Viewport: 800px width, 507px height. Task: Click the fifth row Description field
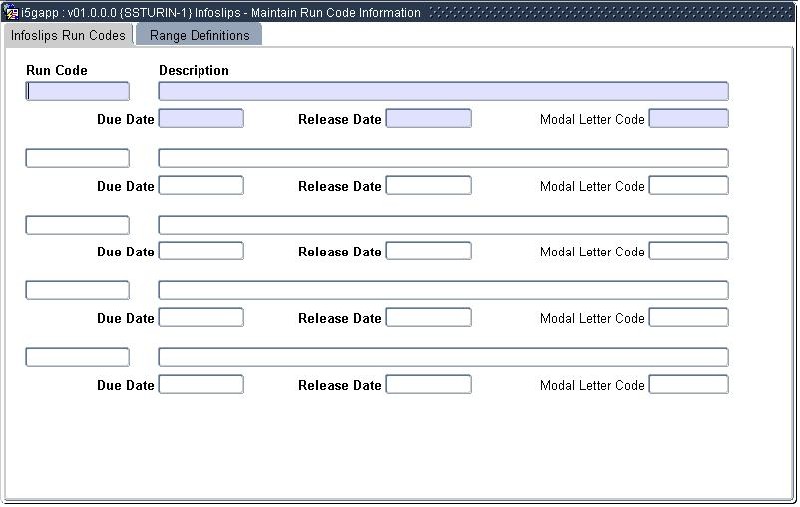click(443, 357)
